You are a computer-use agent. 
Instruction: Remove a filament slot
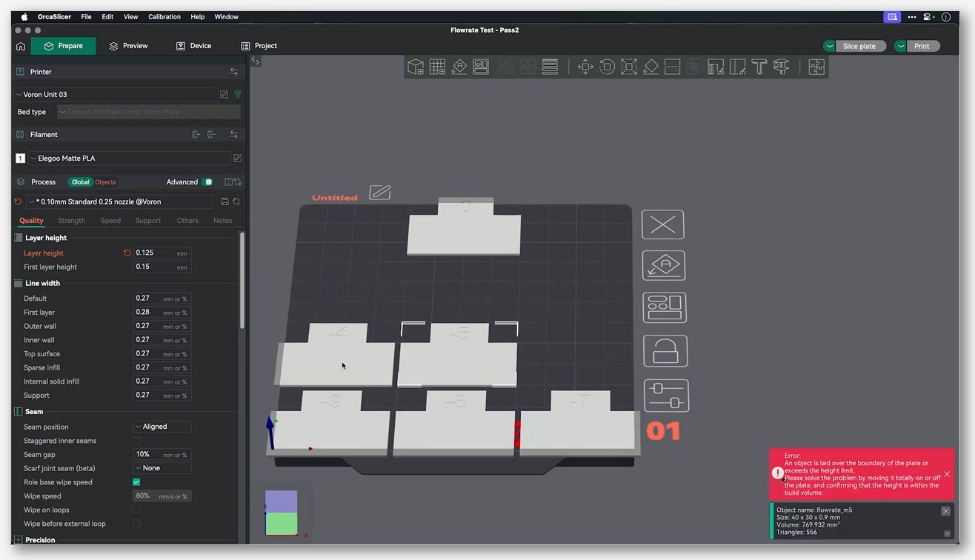click(211, 134)
